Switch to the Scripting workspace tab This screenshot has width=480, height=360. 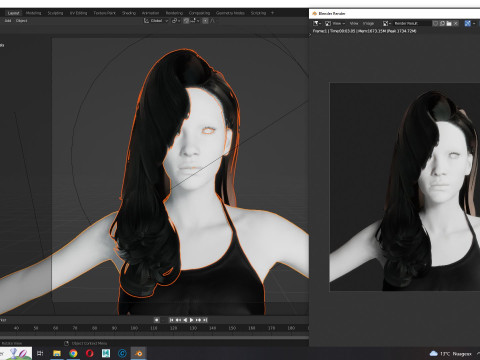(258, 13)
